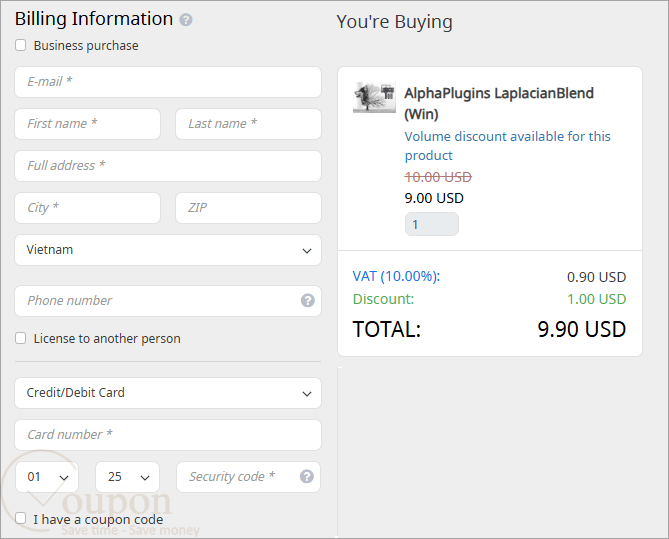669x539 pixels.
Task: Click into the First name field
Action: 87,124
